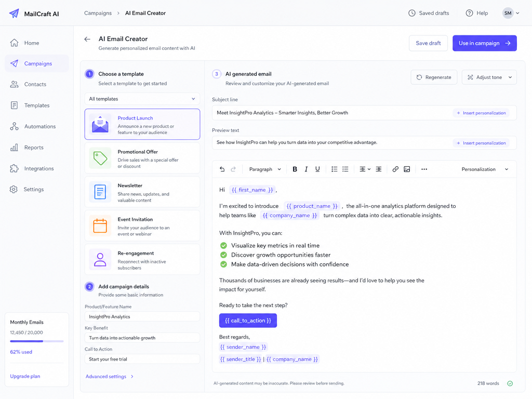Screen dimensions: 532x399
Task: Pick the Event Invitation template
Action: pyautogui.click(x=142, y=226)
